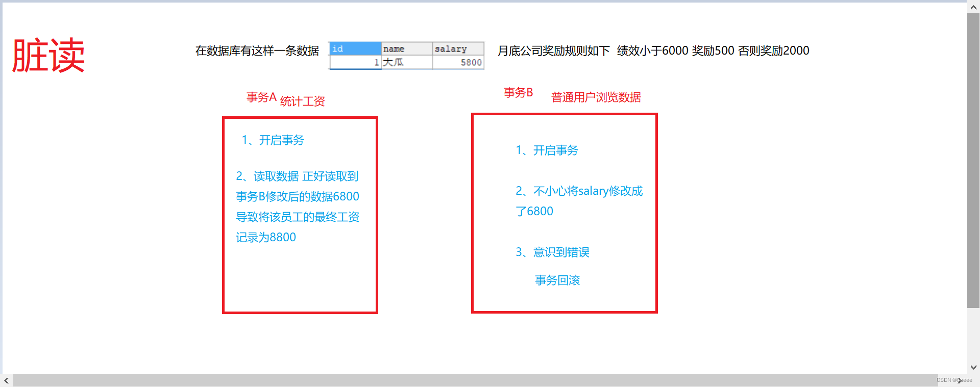Click the line 记录为8800
The height and width of the screenshot is (387, 980).
pyautogui.click(x=266, y=237)
